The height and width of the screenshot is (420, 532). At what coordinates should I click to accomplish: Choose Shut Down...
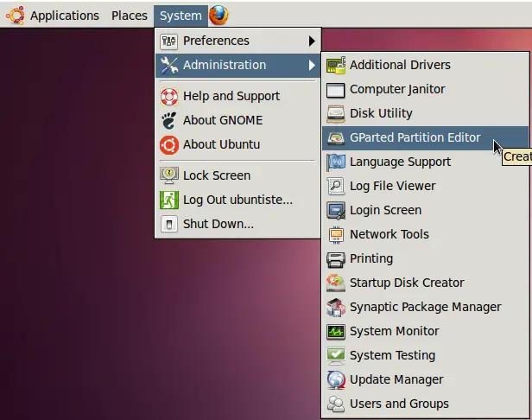237,224
